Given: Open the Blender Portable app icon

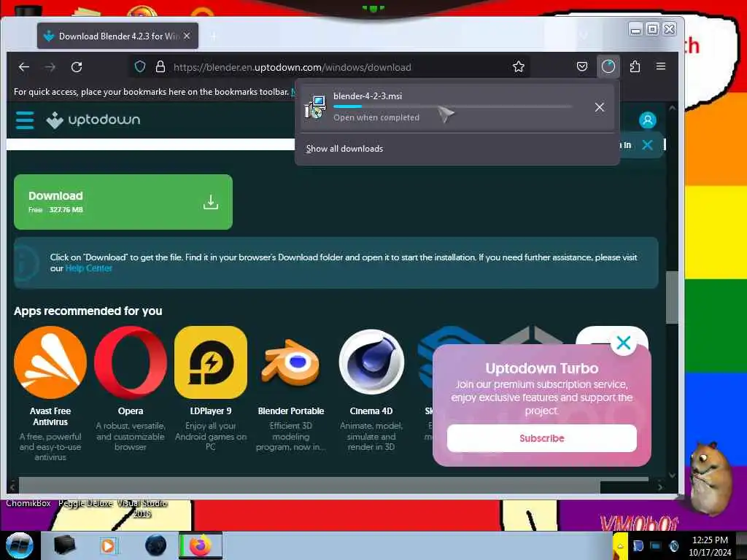Looking at the screenshot, I should [290, 362].
